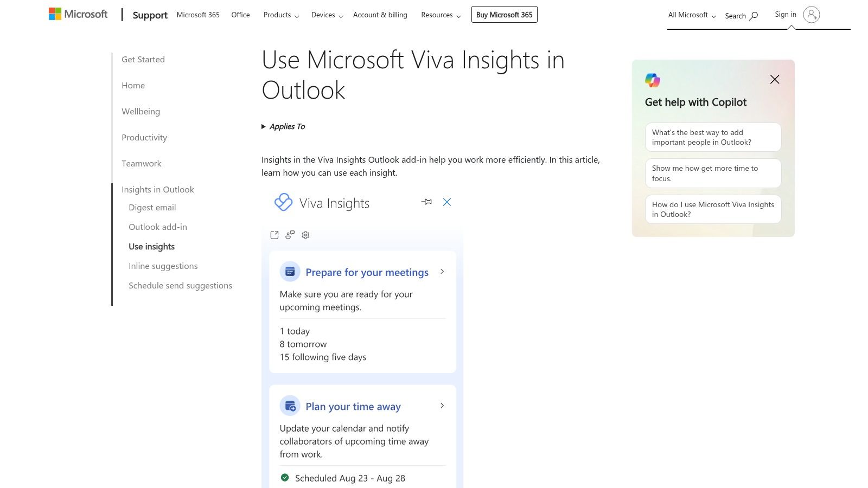Click Copilot prompt How do I use Viva Insights
Screen dimensions: 868x488
[x=713, y=209]
